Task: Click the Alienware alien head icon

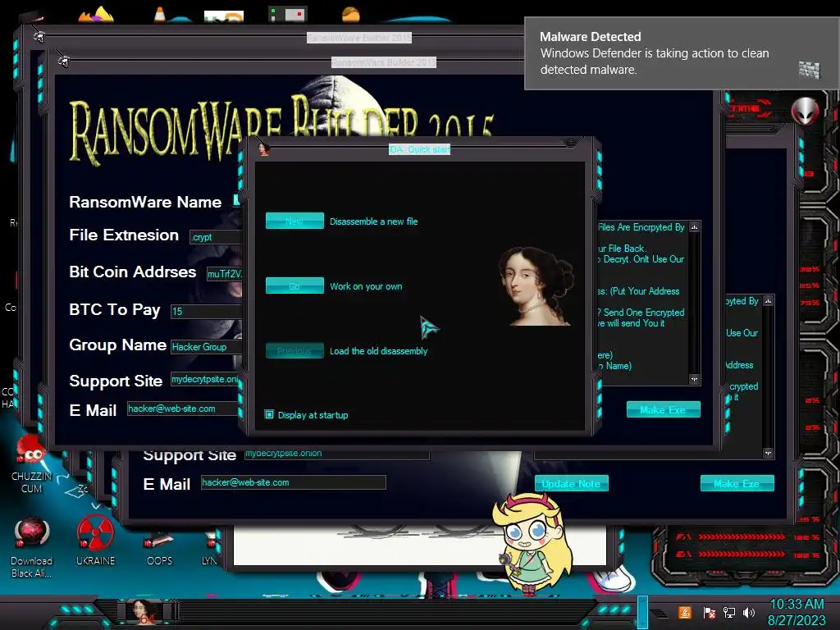Action: 806,112
